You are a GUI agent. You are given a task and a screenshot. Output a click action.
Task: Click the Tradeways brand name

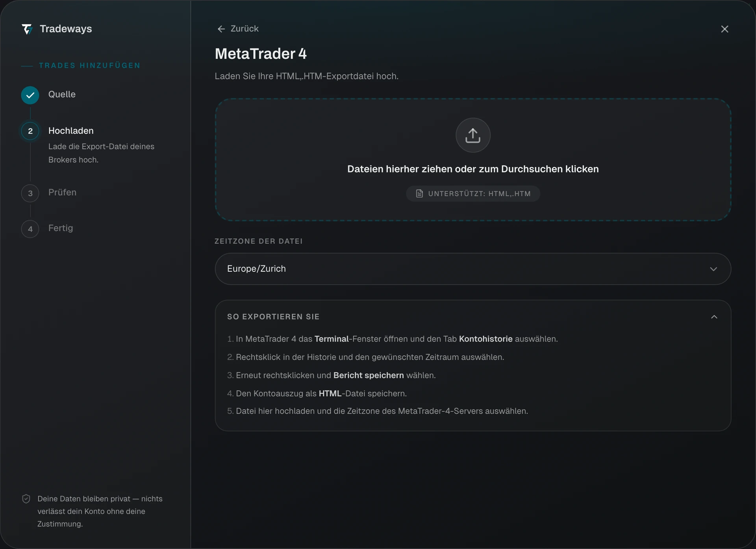coord(66,29)
